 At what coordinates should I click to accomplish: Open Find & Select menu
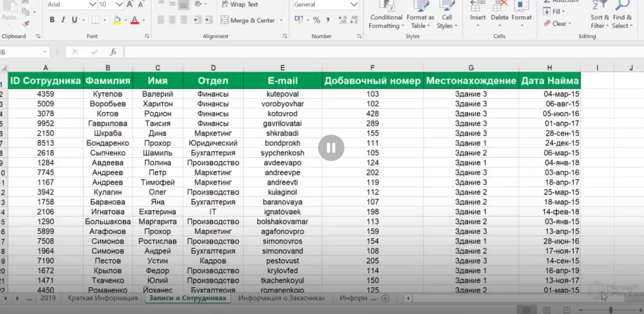622,15
